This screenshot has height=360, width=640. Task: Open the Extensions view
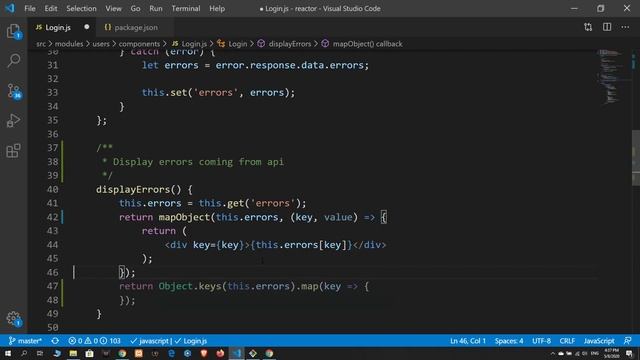(x=13, y=151)
